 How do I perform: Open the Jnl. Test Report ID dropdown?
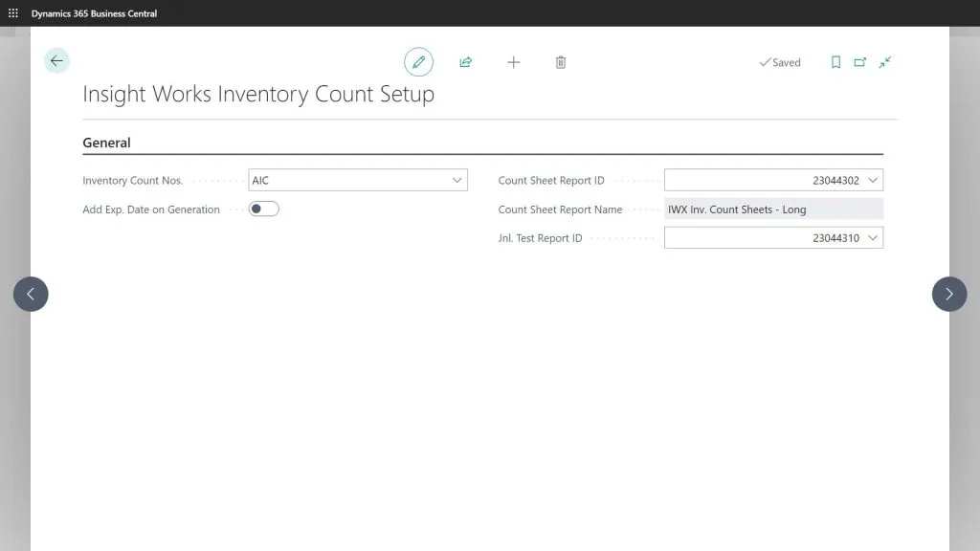tap(874, 236)
